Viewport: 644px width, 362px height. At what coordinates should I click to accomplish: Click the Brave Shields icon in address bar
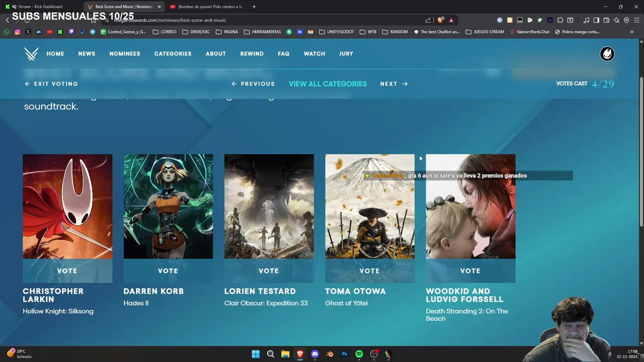click(x=440, y=20)
